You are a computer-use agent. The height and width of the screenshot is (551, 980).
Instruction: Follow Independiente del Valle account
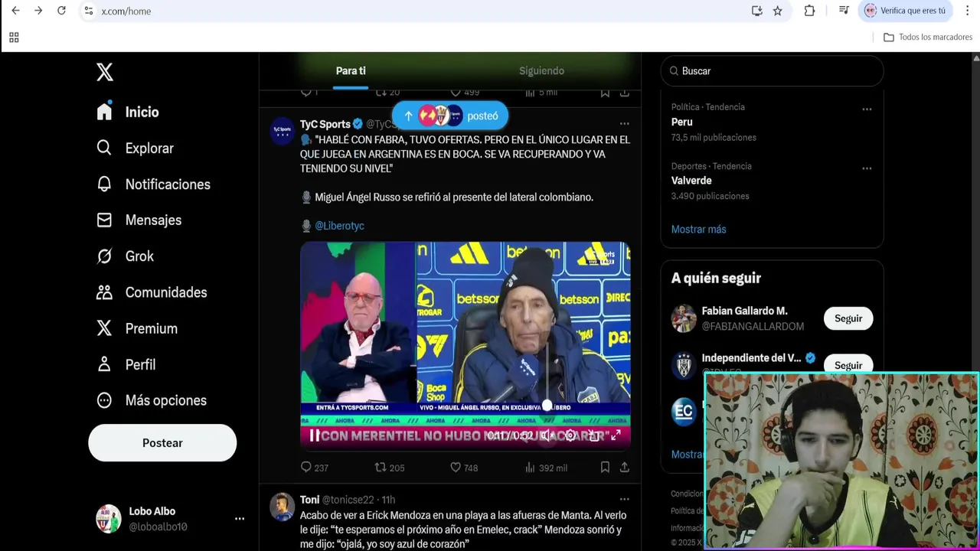click(x=848, y=365)
